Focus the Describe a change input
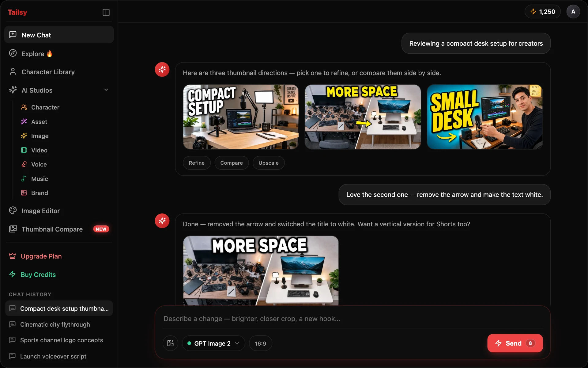This screenshot has height=368, width=588. click(353, 319)
